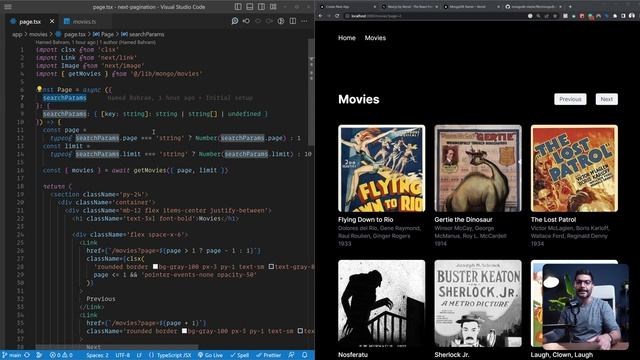Open a new browser tab
Image resolution: width=640 pixels, height=360 pixels.
click(570, 7)
